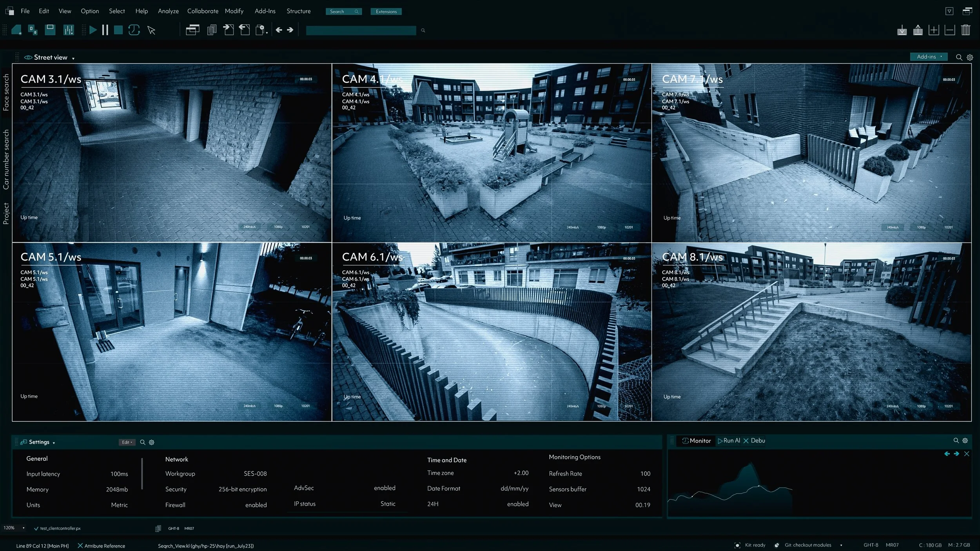
Task: Open the Analyze menu
Action: (x=168, y=11)
